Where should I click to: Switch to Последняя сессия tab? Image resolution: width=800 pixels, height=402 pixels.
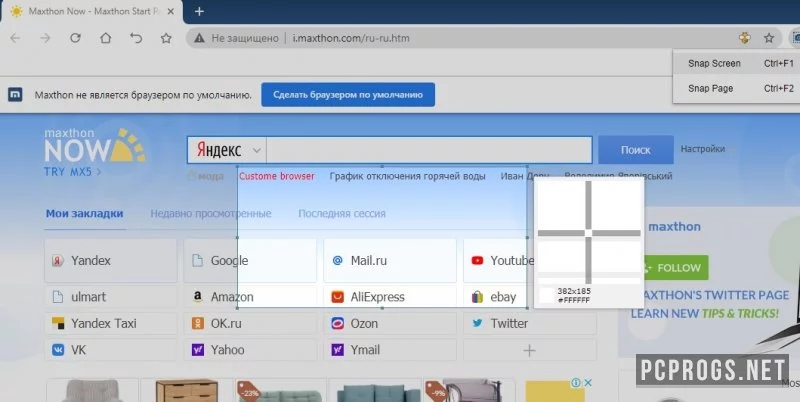(x=342, y=214)
